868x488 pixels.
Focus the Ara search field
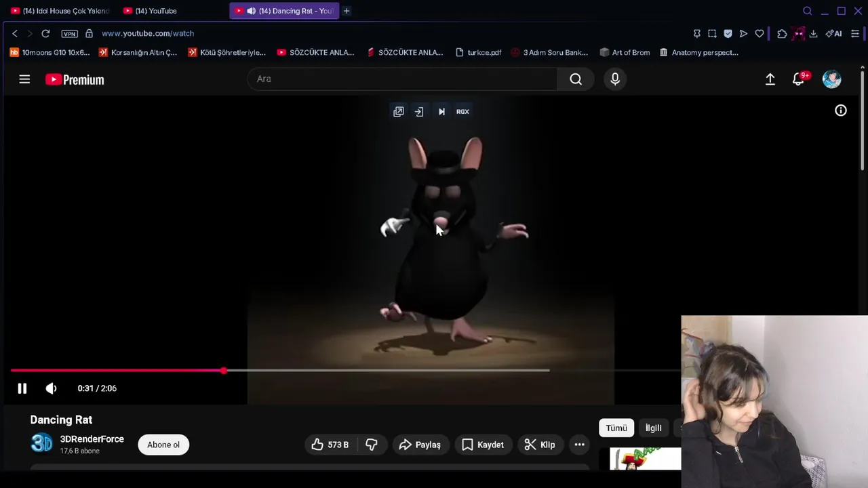(x=403, y=79)
